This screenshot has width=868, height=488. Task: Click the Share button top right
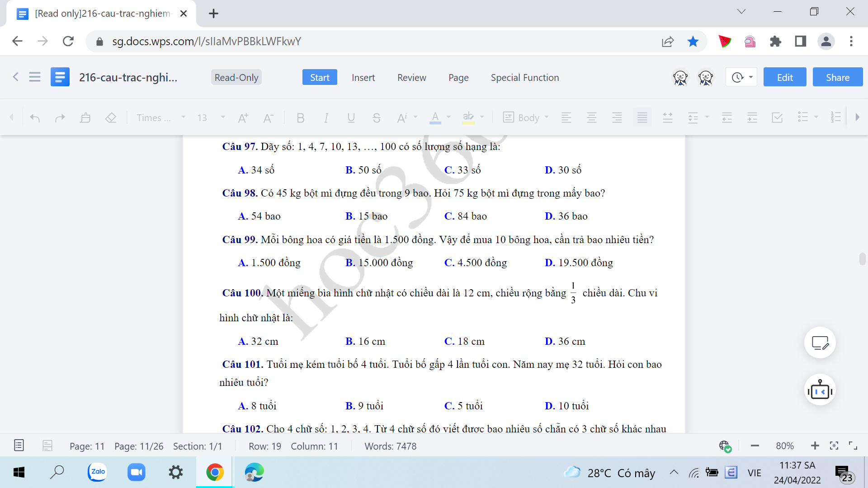click(x=838, y=77)
